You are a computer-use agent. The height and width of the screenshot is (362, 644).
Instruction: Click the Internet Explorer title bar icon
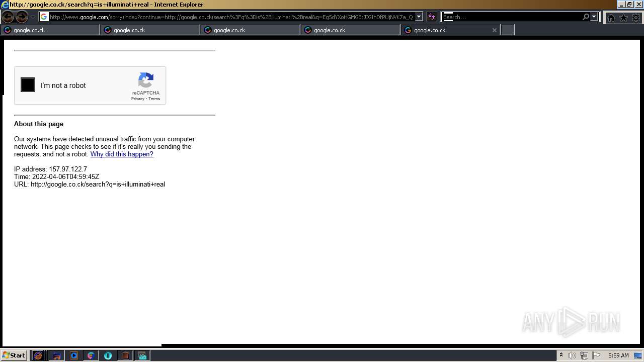pos(5,5)
